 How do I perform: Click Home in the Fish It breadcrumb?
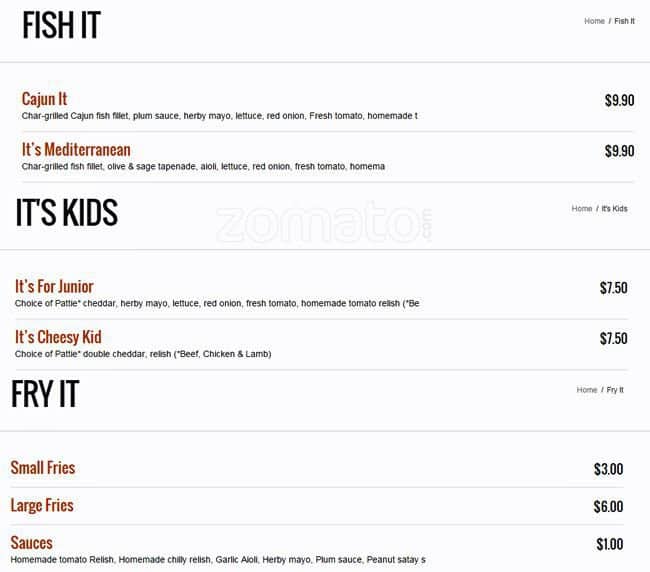[x=594, y=21]
